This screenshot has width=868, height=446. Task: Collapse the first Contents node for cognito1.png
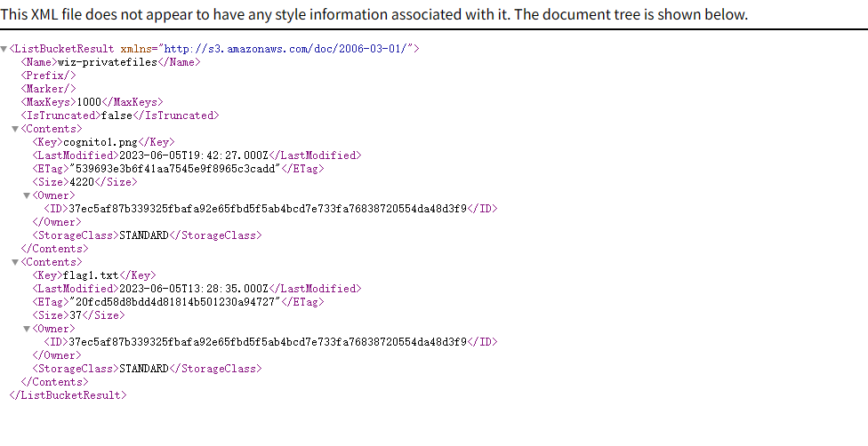(x=15, y=129)
